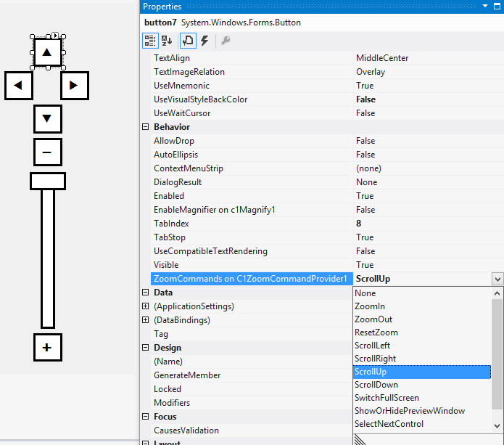Click the Categorized view icon in Properties toolbar
The width and height of the screenshot is (504, 445).
[x=149, y=41]
